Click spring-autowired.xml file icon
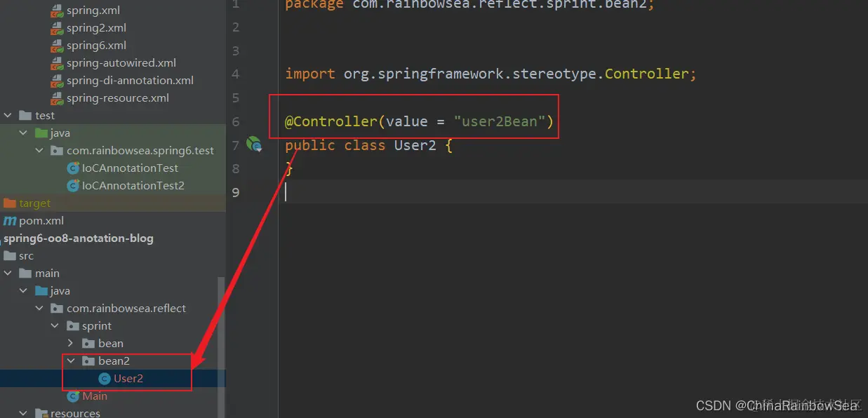Screen dimensions: 868x418 click(x=57, y=63)
